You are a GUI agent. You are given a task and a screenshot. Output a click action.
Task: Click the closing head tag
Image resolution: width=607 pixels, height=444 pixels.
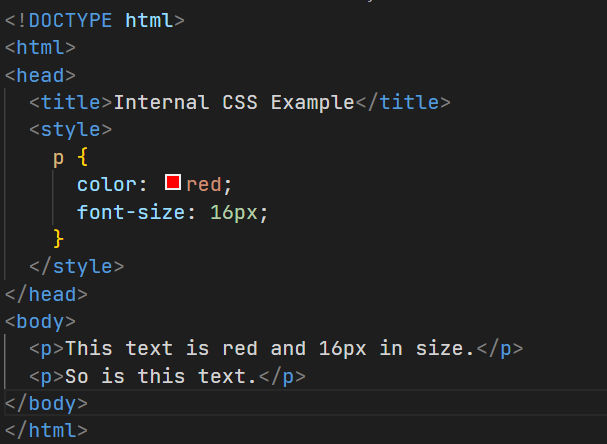[46, 294]
